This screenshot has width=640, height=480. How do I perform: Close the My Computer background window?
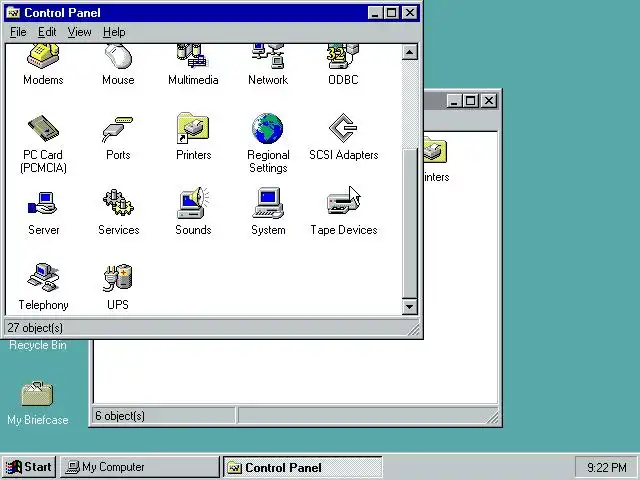point(488,100)
